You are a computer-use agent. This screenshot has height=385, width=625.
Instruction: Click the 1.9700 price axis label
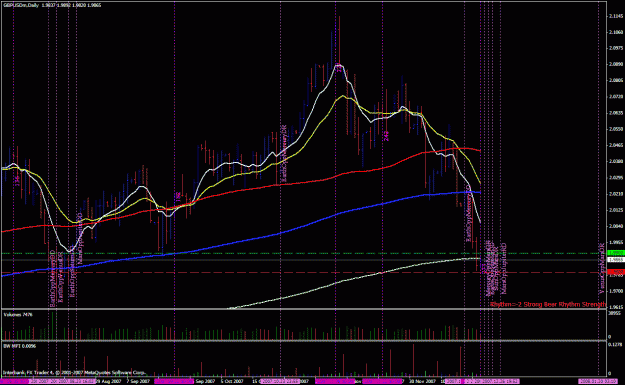(x=616, y=291)
